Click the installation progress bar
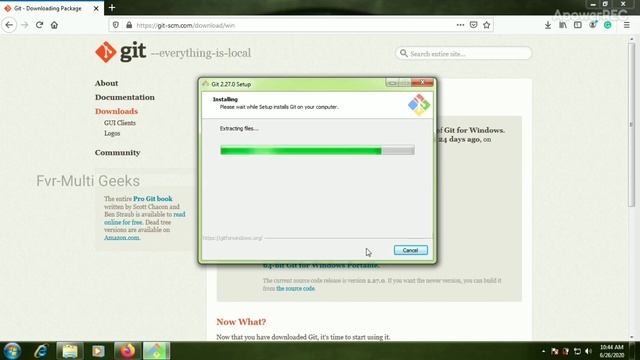 point(317,151)
